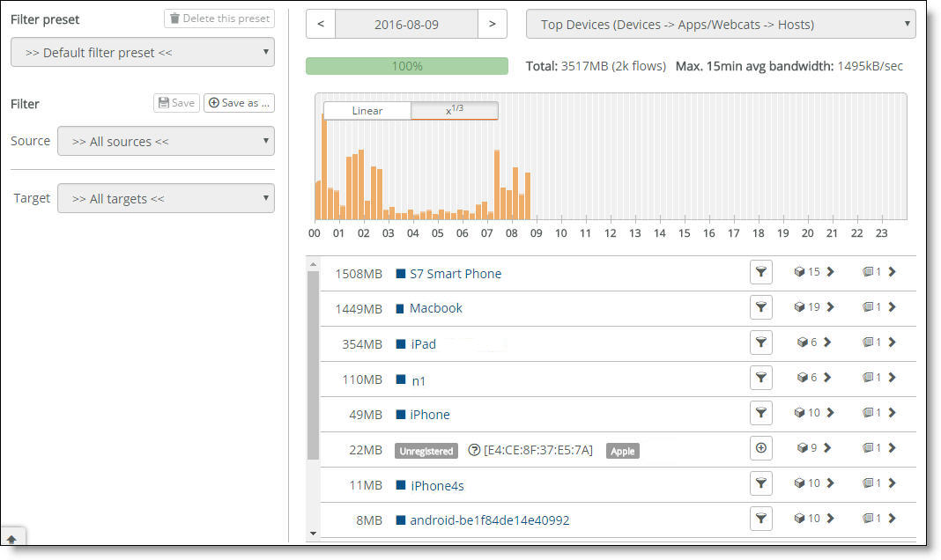This screenshot has width=941, height=560.
Task: Click device list scroll up arrow
Action: pyautogui.click(x=313, y=264)
